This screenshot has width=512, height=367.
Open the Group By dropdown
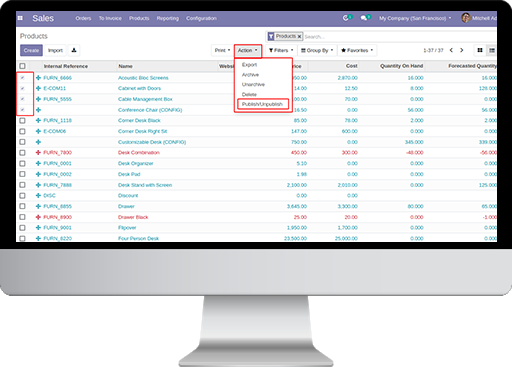[x=317, y=50]
